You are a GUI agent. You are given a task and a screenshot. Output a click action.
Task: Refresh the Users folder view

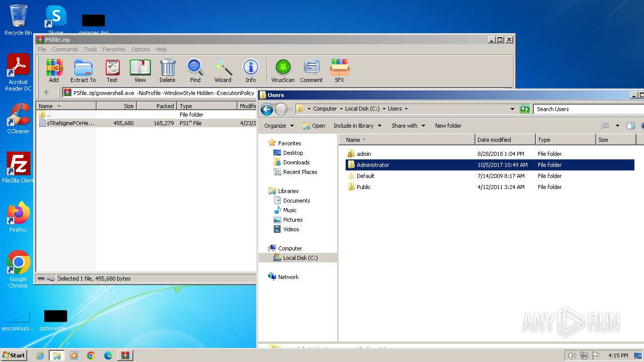click(525, 109)
